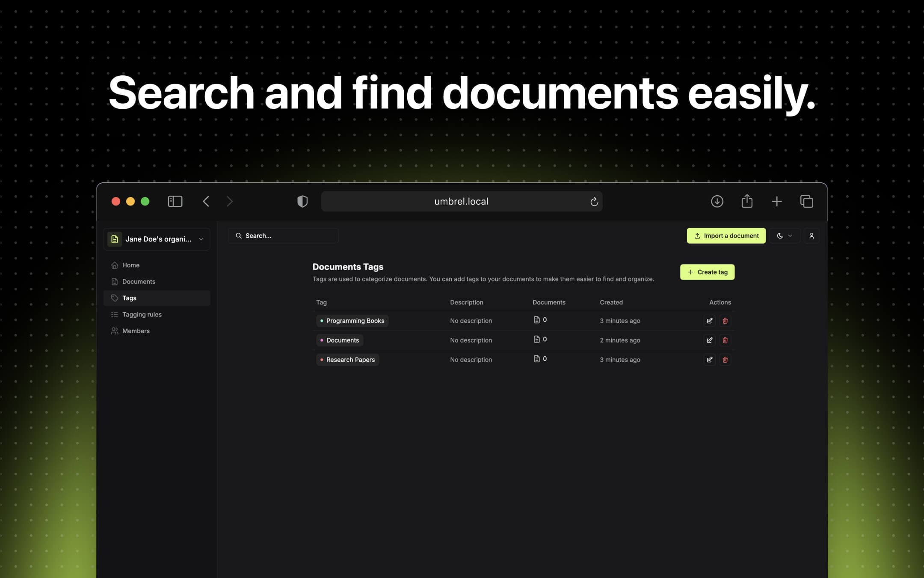This screenshot has width=924, height=578.
Task: Click the teal color dot on Programming Books
Action: [x=322, y=320]
